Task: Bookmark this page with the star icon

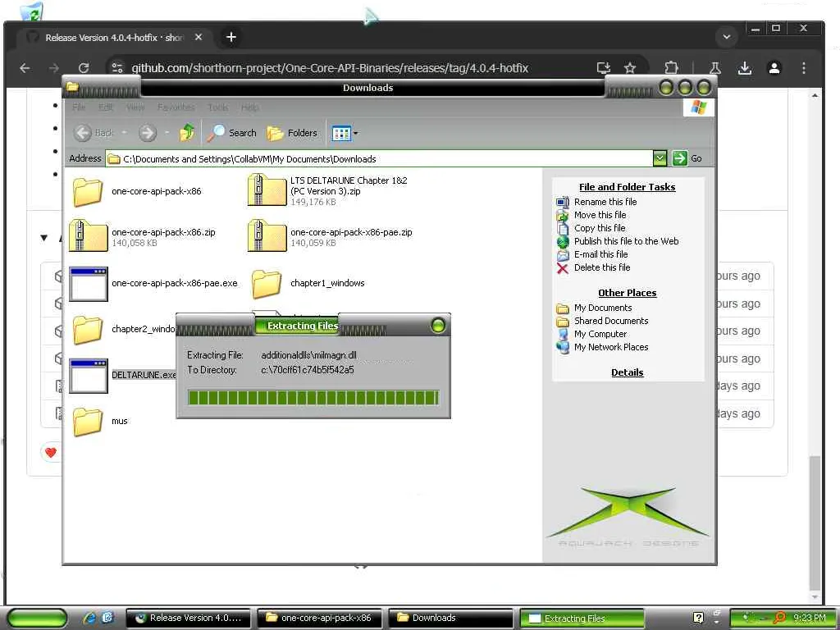Action: pos(630,68)
